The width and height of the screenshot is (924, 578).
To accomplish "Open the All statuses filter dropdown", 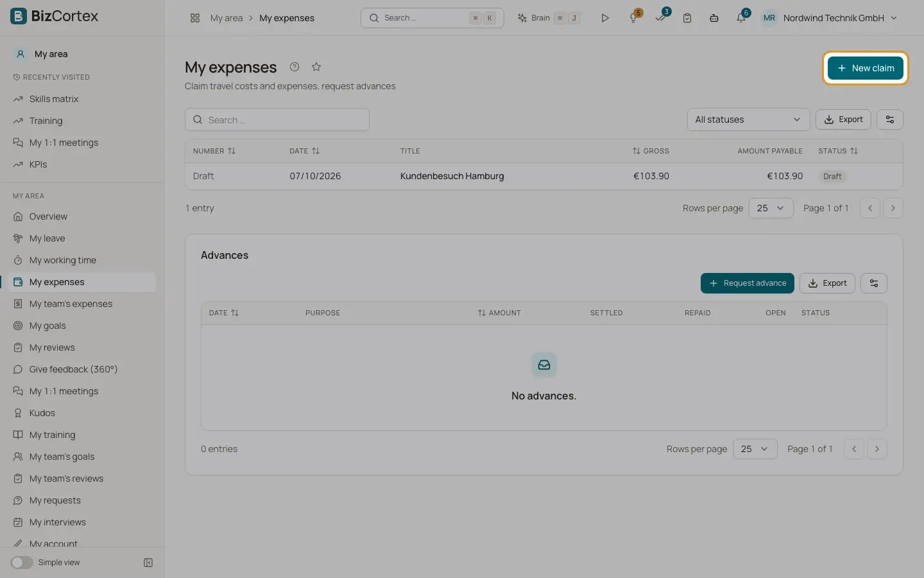I will [748, 119].
